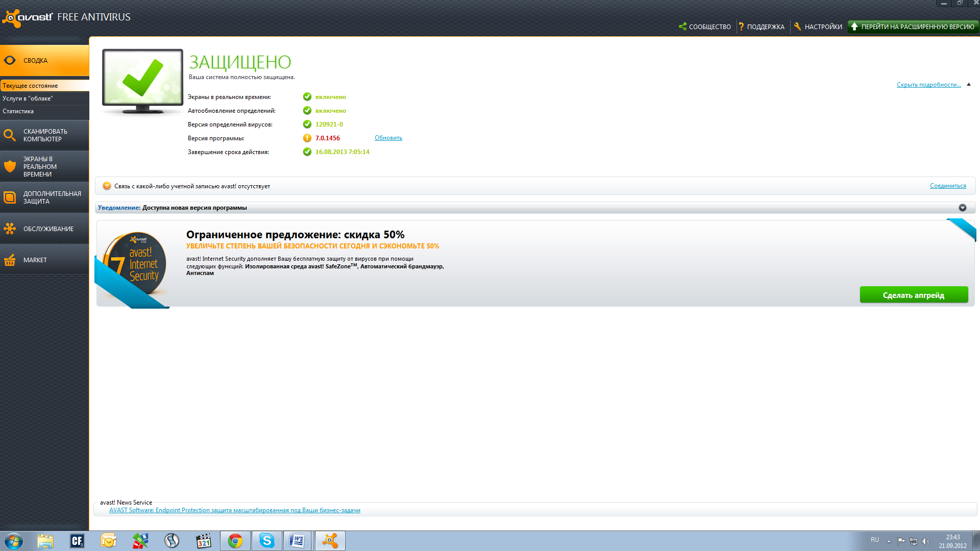Open Windows Start menu
Viewport: 980px width, 551px height.
14,541
